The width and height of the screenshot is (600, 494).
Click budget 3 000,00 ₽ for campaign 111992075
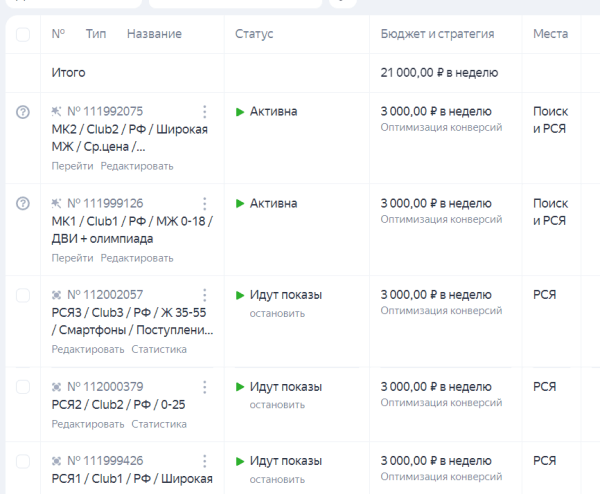click(436, 111)
